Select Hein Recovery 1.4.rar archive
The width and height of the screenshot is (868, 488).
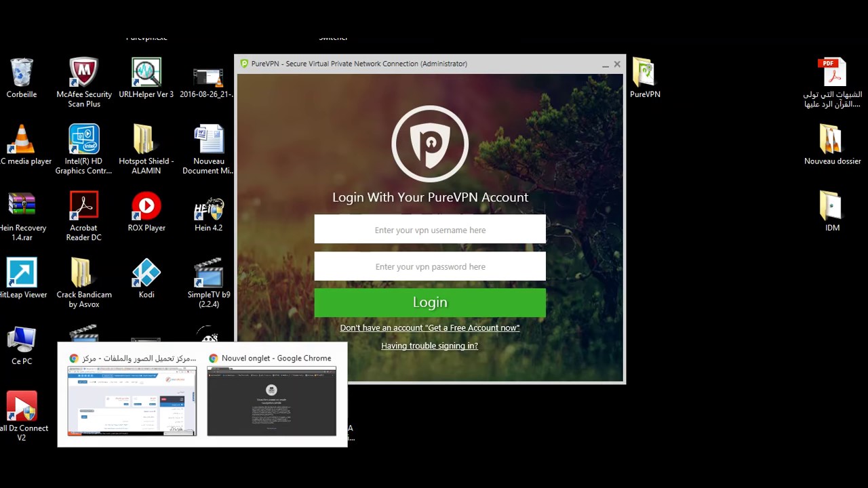(x=22, y=206)
